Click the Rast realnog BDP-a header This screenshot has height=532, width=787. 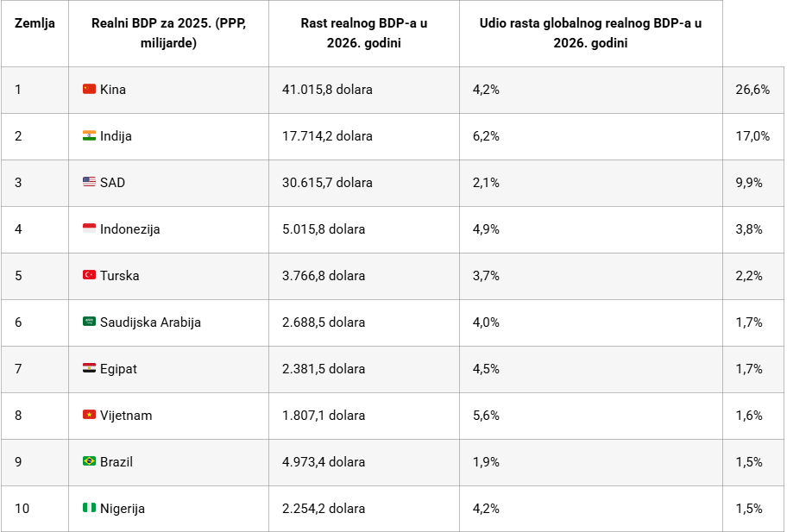coord(363,33)
